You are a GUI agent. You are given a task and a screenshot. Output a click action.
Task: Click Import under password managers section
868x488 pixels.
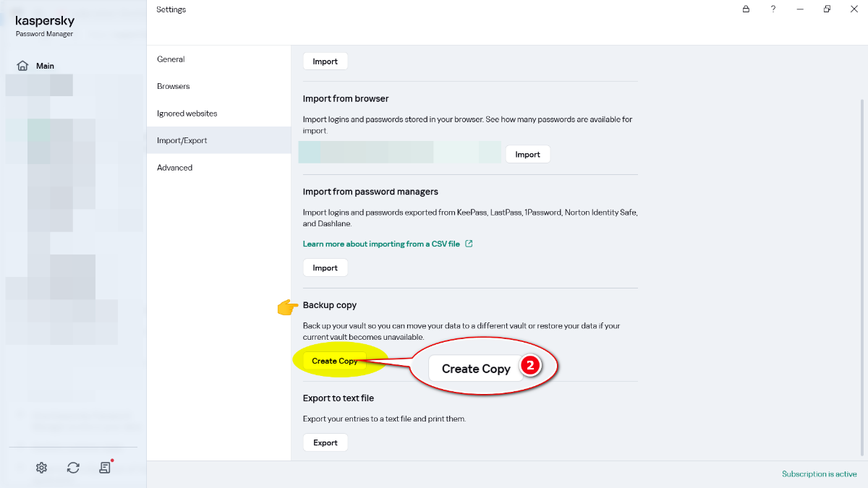(x=325, y=267)
